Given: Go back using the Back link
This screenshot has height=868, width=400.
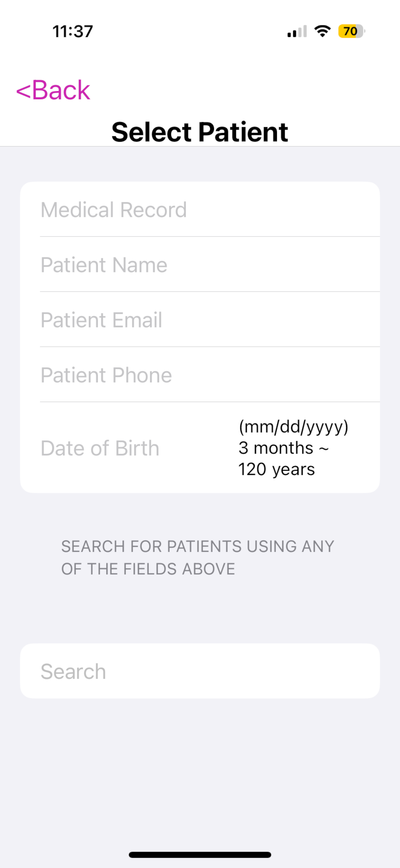Looking at the screenshot, I should click(53, 90).
